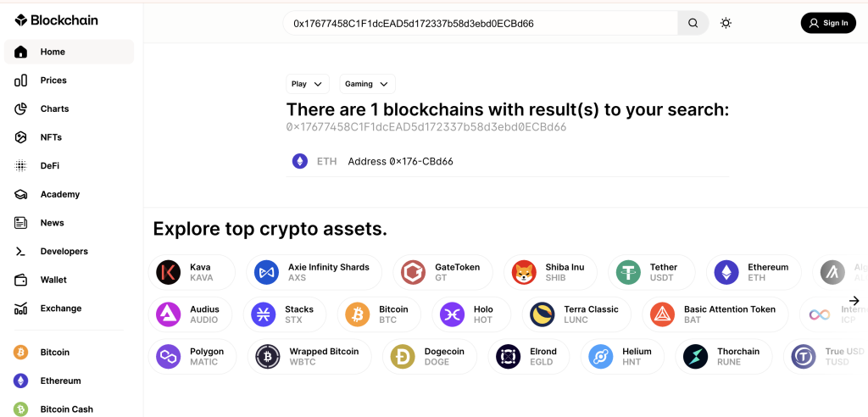Select the Developers terminal icon
Screen dimensions: 868x417
click(21, 252)
